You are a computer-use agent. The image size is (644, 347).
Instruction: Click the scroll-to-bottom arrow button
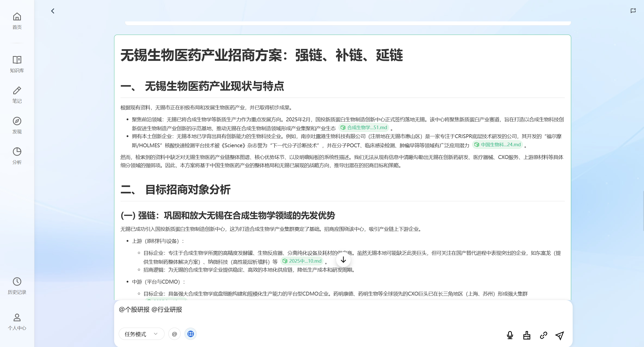pyautogui.click(x=343, y=260)
